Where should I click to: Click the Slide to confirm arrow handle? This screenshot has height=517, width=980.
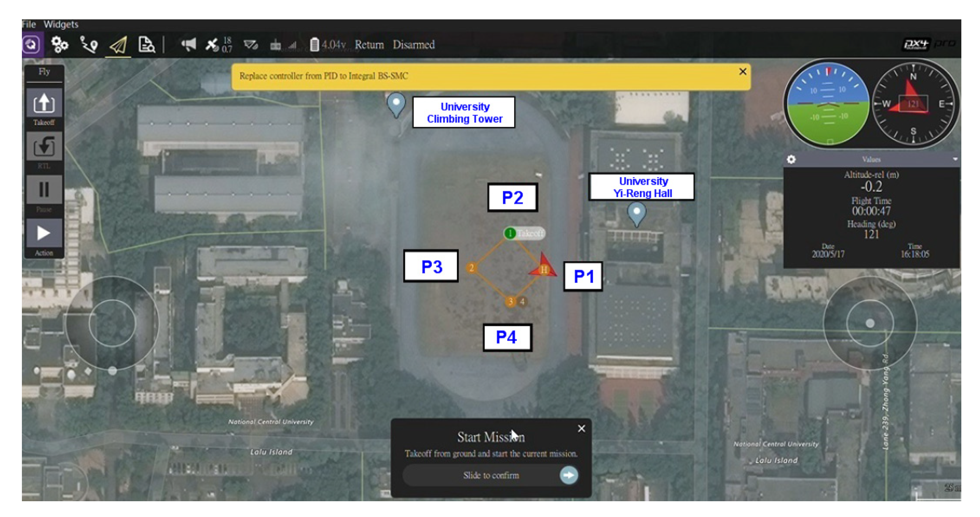(x=568, y=475)
